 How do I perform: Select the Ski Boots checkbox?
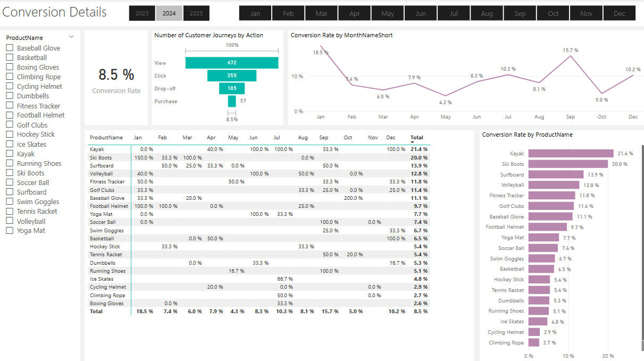[x=10, y=173]
